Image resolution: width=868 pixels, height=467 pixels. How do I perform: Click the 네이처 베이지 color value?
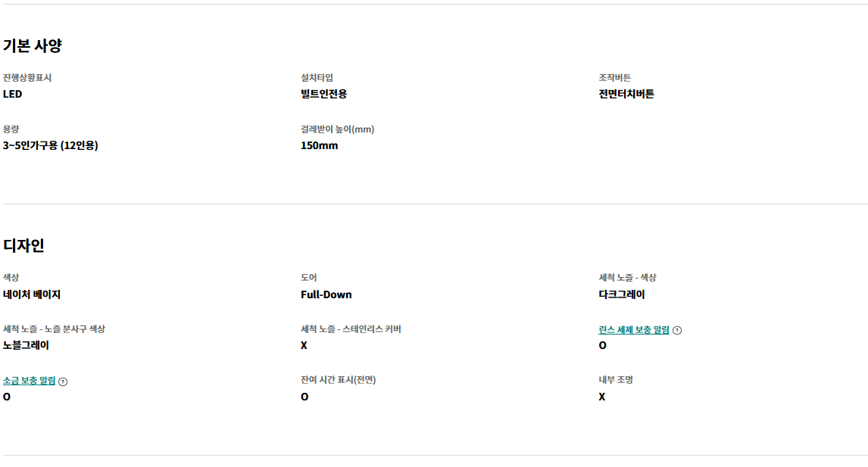pyautogui.click(x=32, y=294)
